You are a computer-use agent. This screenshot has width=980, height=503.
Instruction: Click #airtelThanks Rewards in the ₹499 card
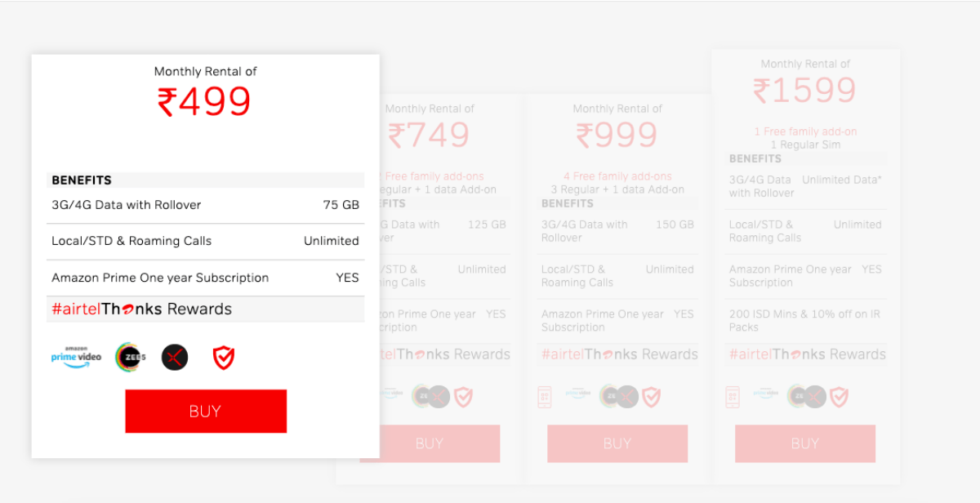click(142, 309)
